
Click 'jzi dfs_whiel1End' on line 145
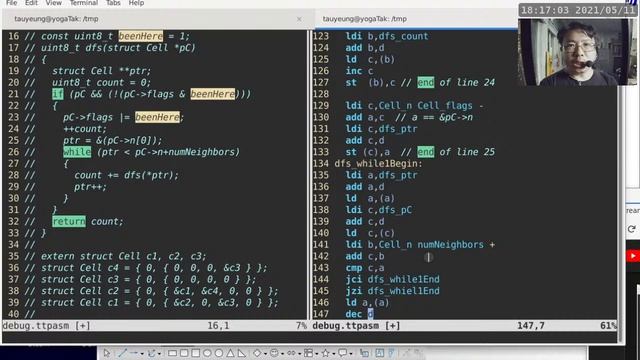tap(392, 291)
